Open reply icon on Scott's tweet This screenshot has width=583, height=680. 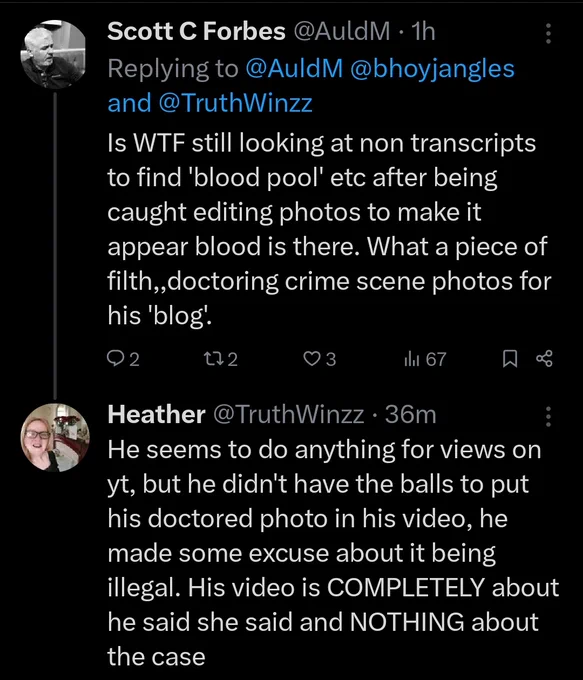[x=123, y=359]
